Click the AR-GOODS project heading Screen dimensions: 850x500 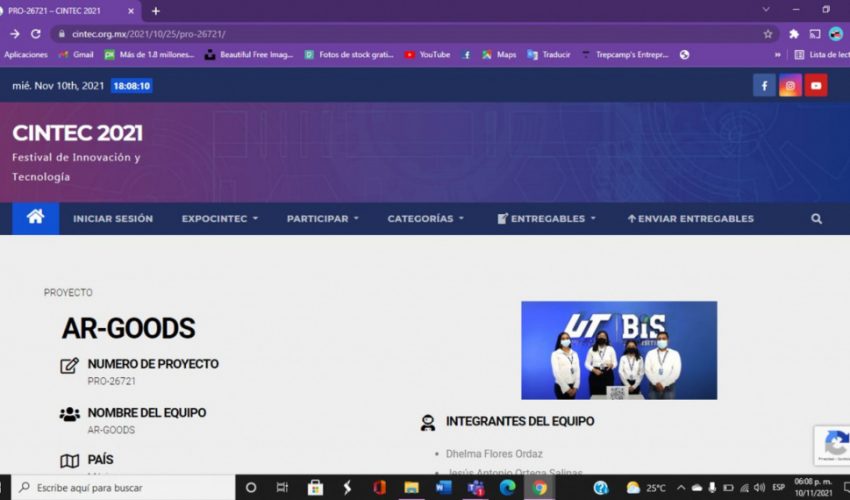(x=128, y=328)
